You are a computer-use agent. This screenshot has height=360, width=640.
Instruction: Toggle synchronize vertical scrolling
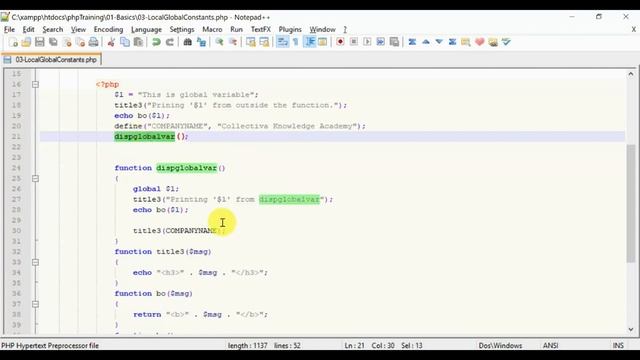click(x=251, y=42)
